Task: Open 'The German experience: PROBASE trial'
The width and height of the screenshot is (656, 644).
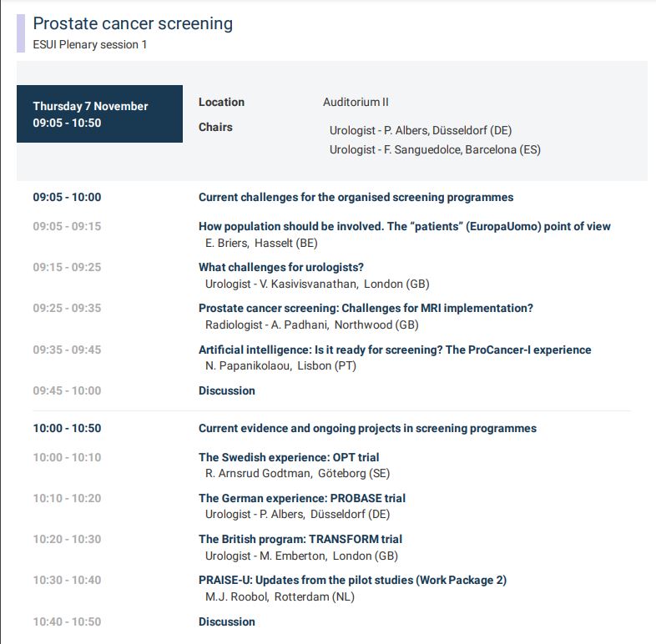Action: [301, 498]
